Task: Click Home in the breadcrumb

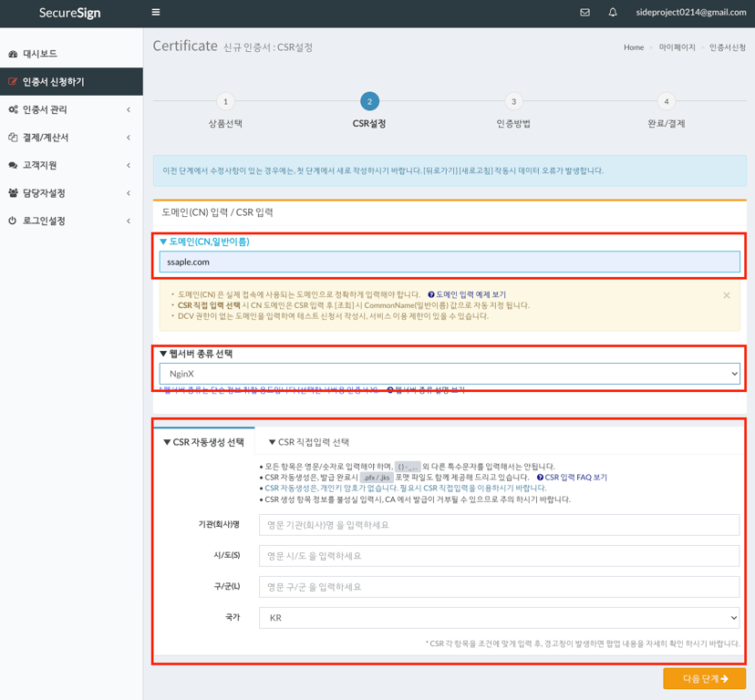Action: click(x=634, y=47)
